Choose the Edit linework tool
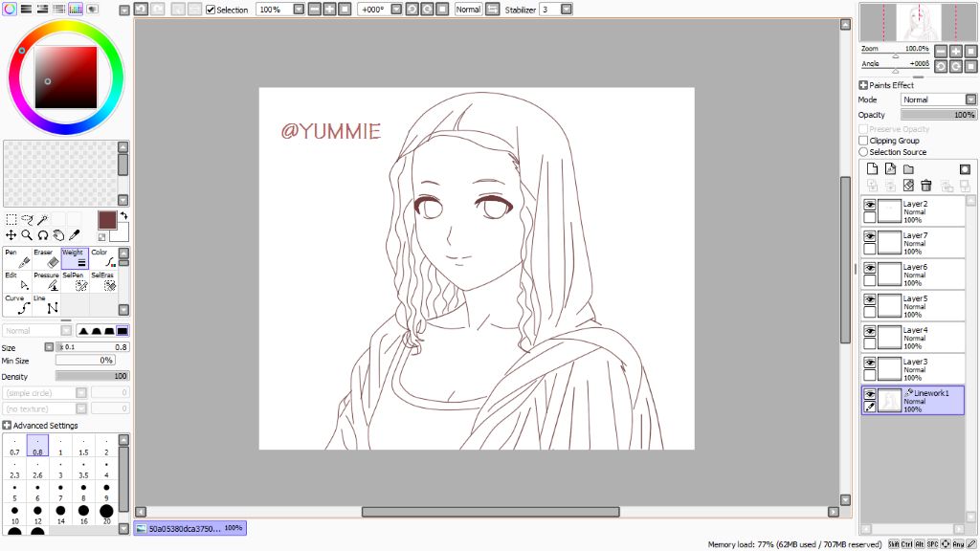 [x=17, y=281]
